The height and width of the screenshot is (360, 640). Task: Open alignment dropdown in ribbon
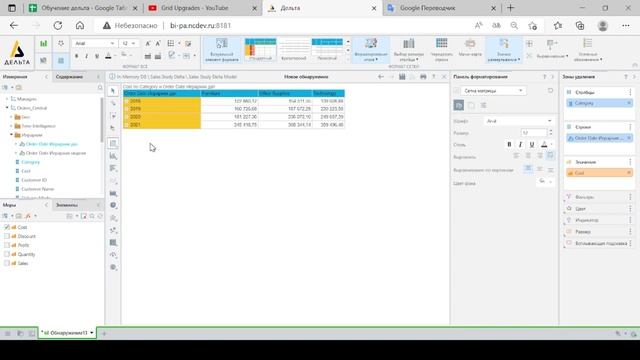(552, 49)
